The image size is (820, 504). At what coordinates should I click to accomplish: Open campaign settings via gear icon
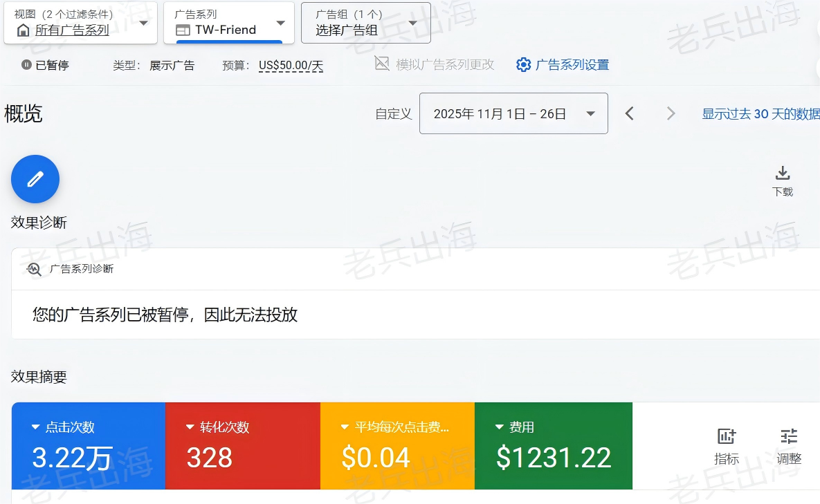coord(524,65)
